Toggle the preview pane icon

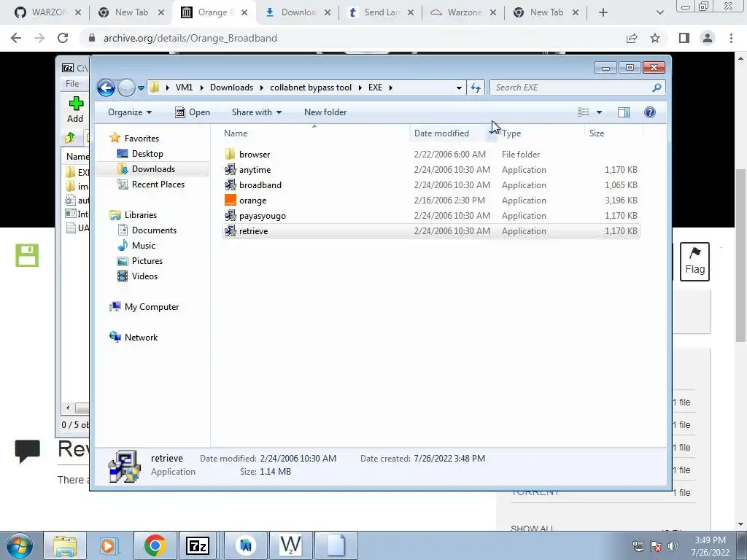(x=624, y=112)
